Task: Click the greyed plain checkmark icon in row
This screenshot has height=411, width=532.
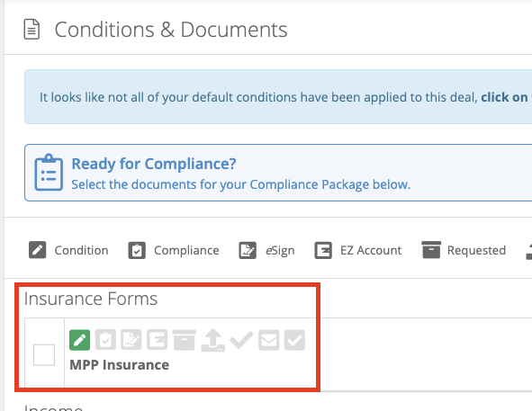Action: click(x=241, y=340)
